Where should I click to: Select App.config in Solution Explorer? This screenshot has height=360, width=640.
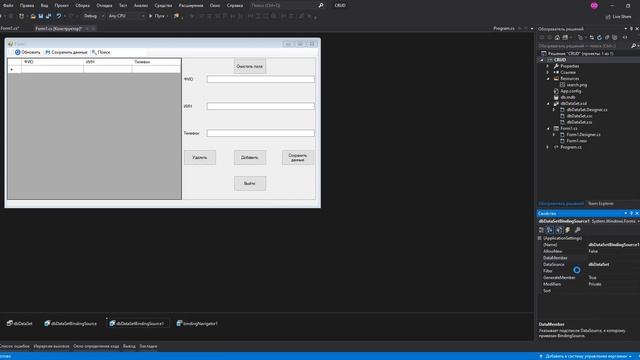tap(570, 91)
